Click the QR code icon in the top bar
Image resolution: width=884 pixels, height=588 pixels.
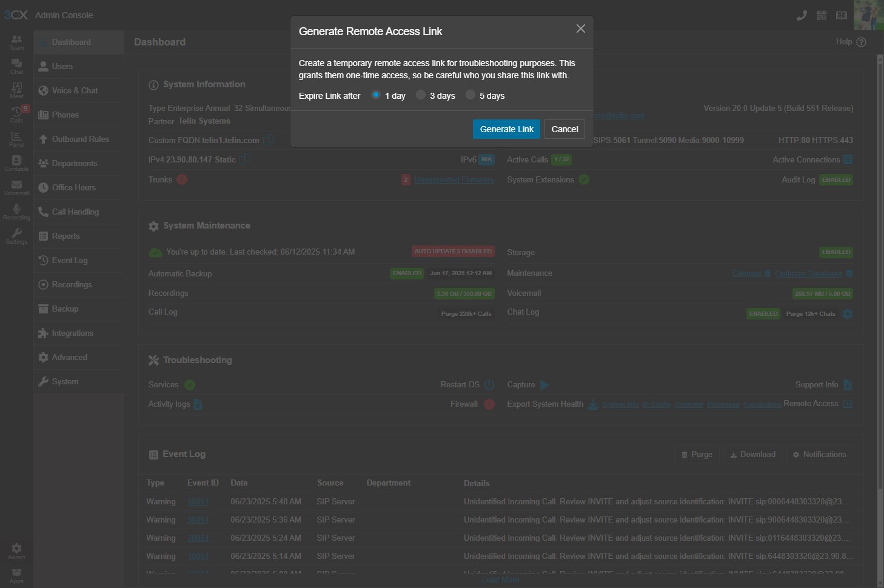[822, 15]
